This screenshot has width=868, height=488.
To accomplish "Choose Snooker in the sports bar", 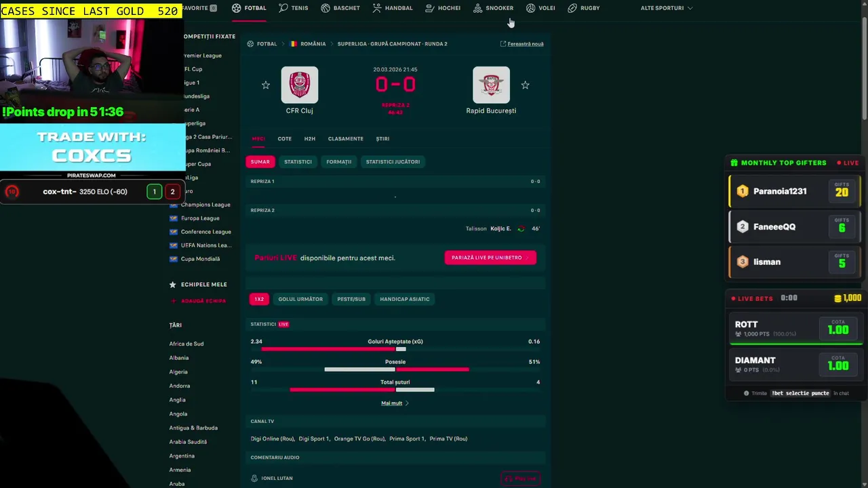I will click(x=493, y=8).
